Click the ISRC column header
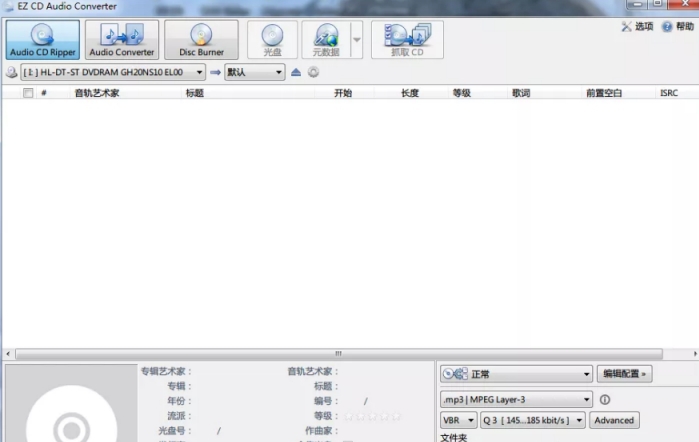Image resolution: width=699 pixels, height=442 pixels. coord(669,93)
